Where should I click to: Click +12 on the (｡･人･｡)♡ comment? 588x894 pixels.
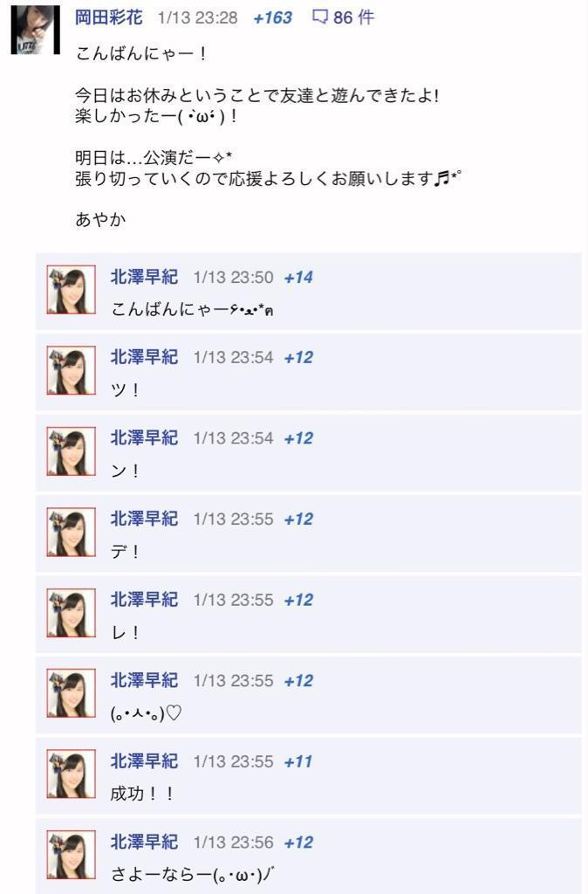pyautogui.click(x=298, y=681)
